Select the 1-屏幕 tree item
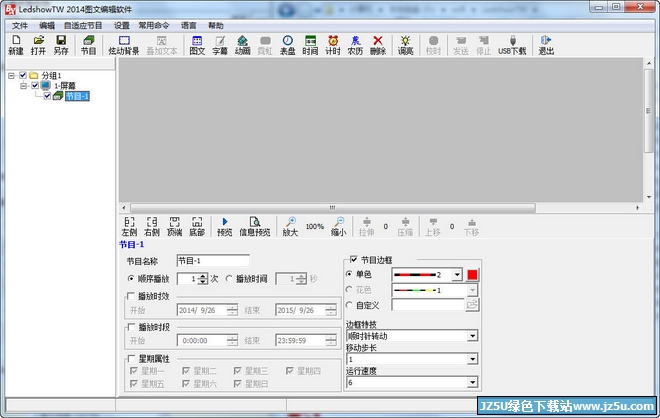 pyautogui.click(x=65, y=86)
